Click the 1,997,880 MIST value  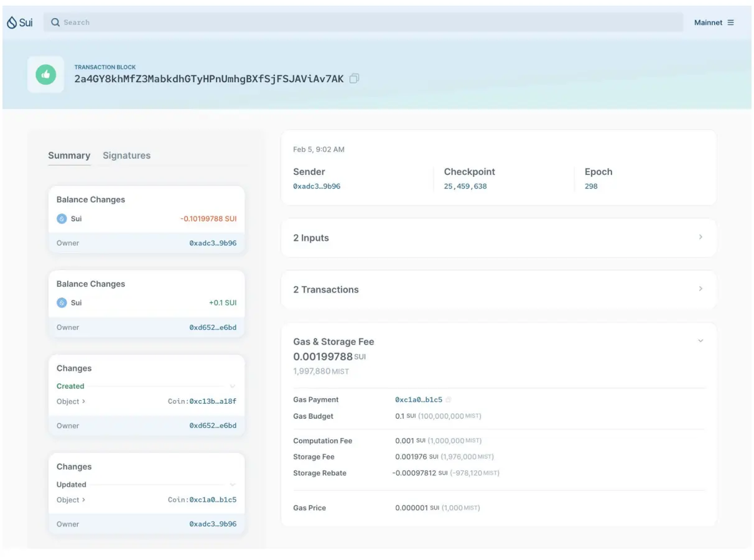[x=321, y=371]
